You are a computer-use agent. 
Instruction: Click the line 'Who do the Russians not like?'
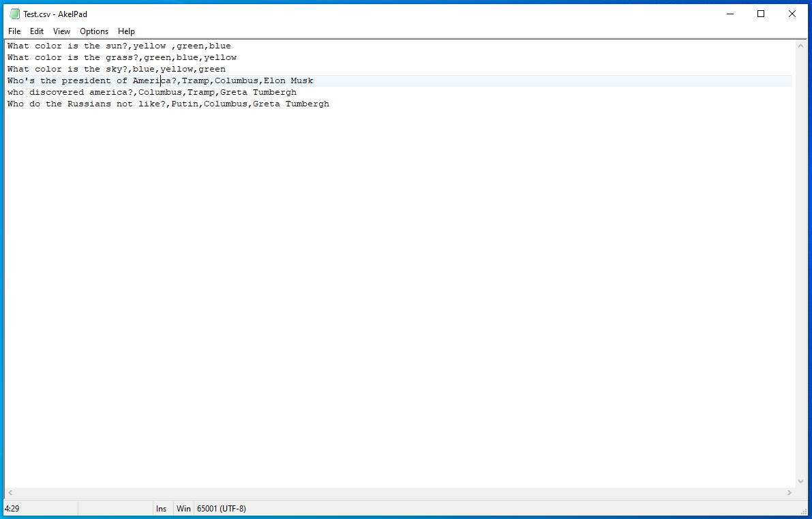point(168,104)
